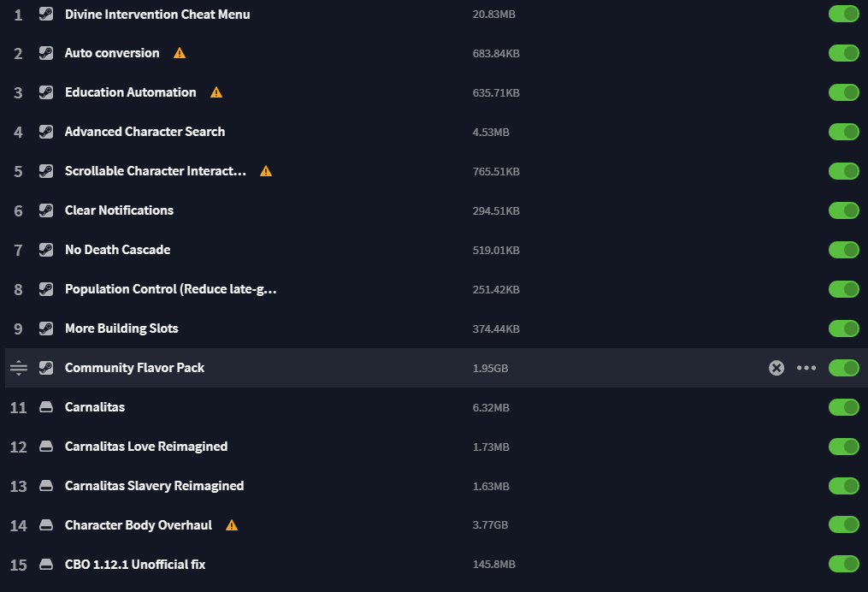The height and width of the screenshot is (592, 868).
Task: Toggle off Carnalitas Love Reimagined
Action: [843, 447]
